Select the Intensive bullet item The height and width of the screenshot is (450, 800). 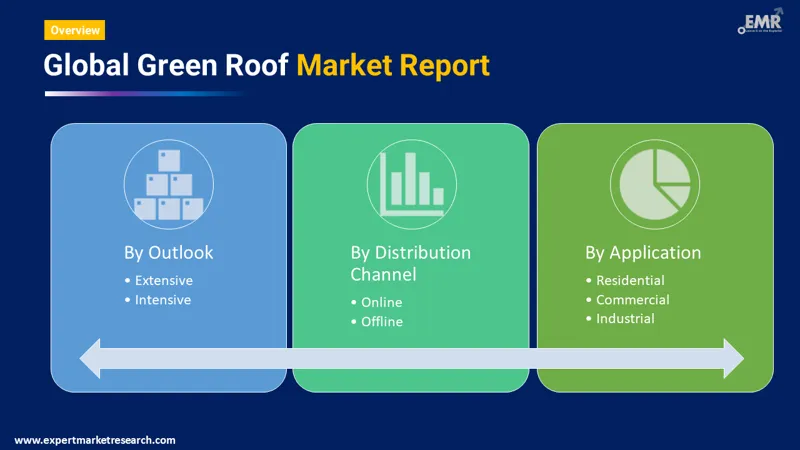click(x=162, y=300)
